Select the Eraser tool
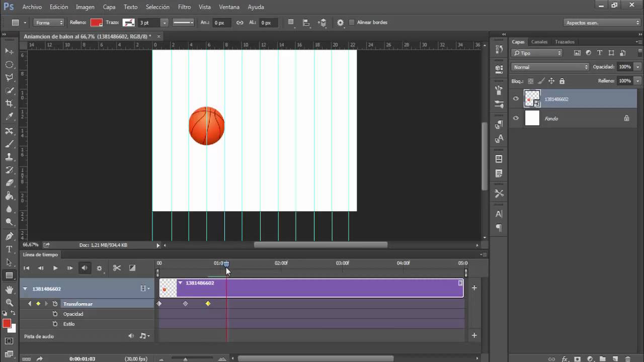 point(9,184)
